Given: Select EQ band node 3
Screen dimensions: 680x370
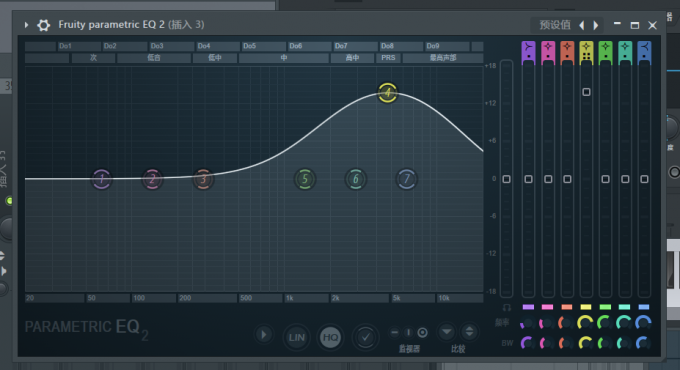Looking at the screenshot, I should pos(203,179).
